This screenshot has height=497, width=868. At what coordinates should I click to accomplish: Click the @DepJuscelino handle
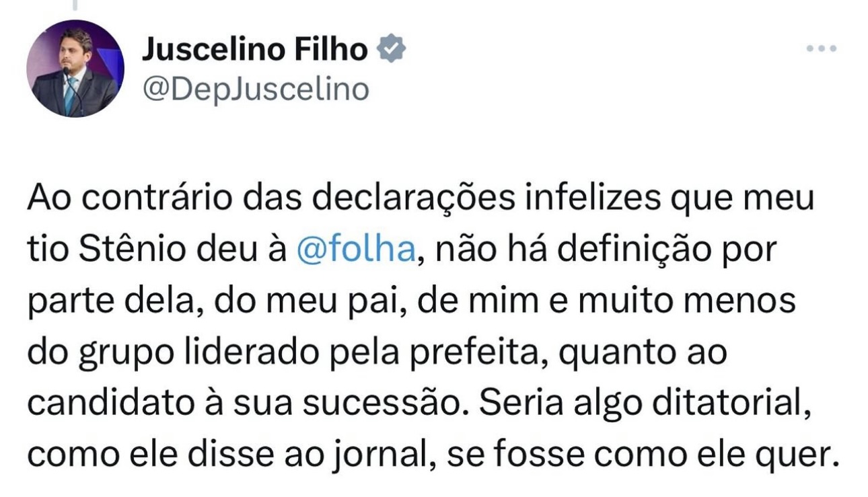click(255, 89)
